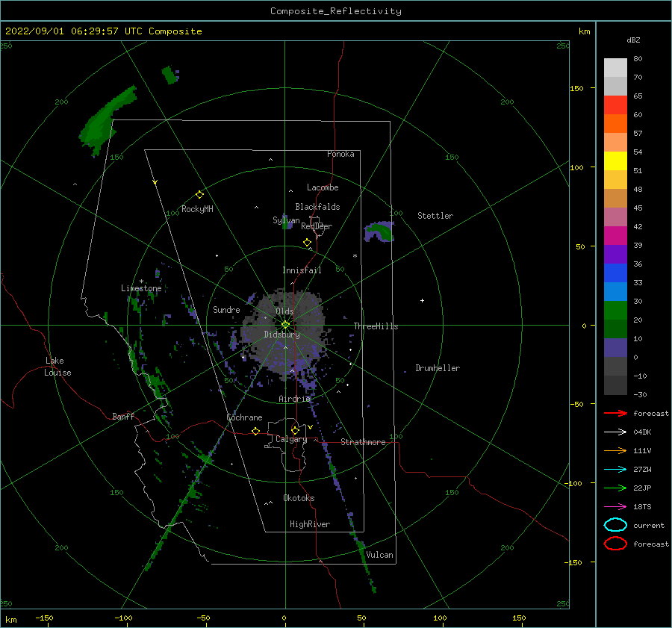The height and width of the screenshot is (628, 672).
Task: Click the yellow diamond marker near Cochrane
Action: 255,431
